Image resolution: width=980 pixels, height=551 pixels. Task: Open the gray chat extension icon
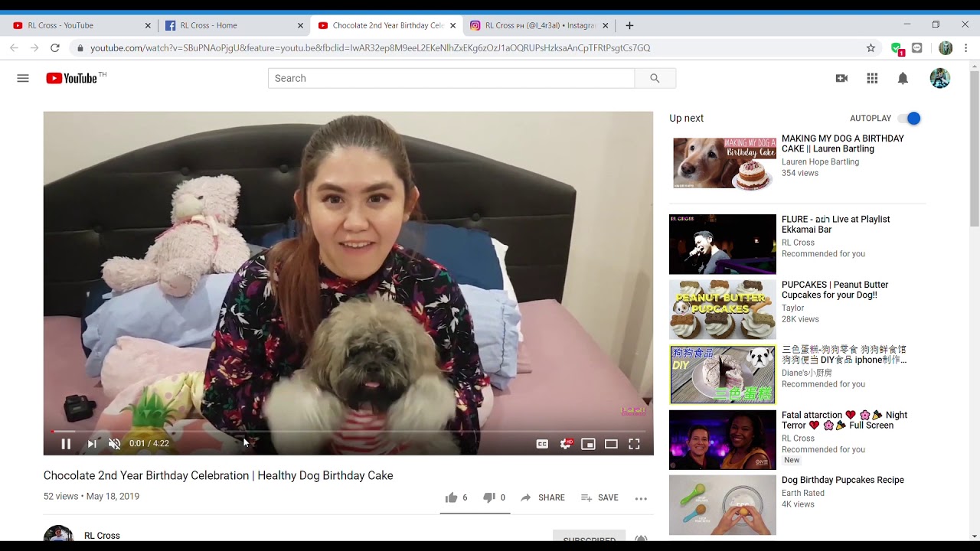pyautogui.click(x=917, y=47)
